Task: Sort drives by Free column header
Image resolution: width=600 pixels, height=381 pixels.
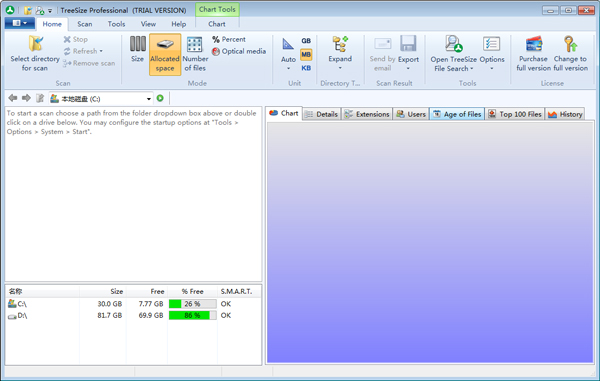Action: 147,291
